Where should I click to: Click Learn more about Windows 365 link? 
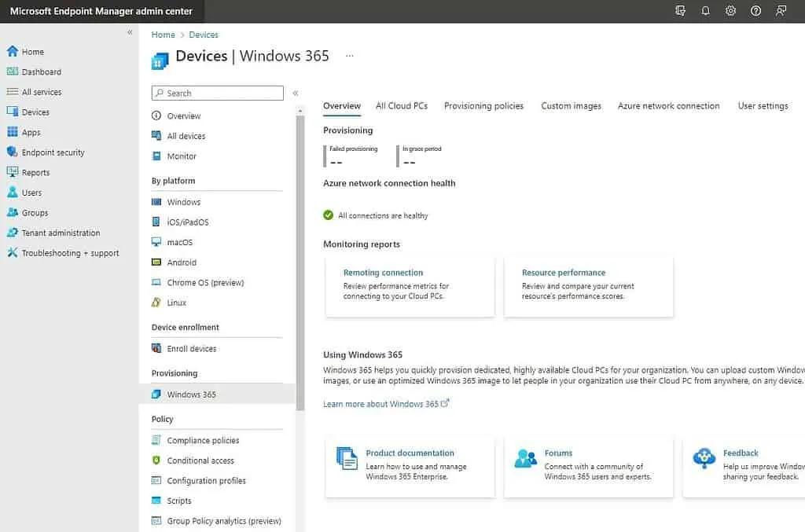[x=381, y=403]
